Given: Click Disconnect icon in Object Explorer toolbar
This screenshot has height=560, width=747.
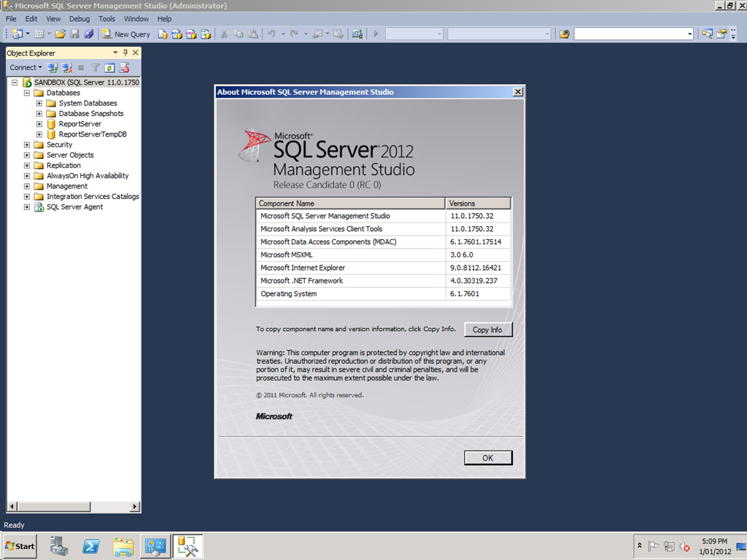Looking at the screenshot, I should [x=66, y=68].
